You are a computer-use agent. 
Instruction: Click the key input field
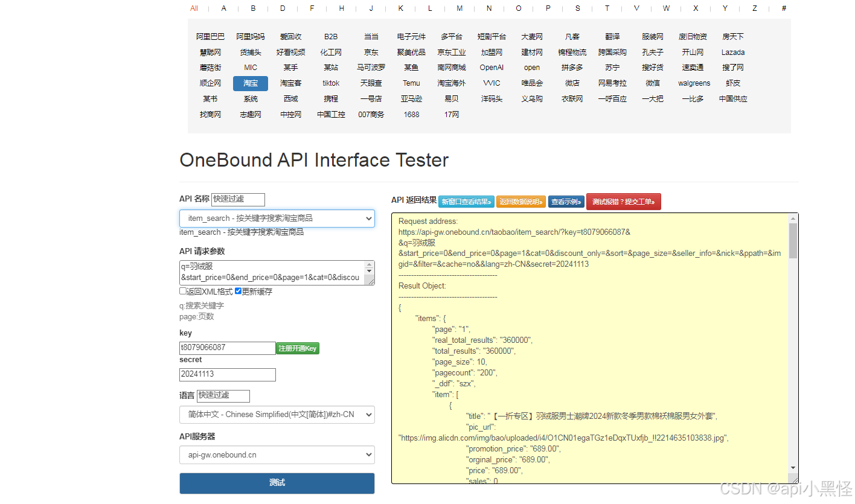pyautogui.click(x=228, y=348)
